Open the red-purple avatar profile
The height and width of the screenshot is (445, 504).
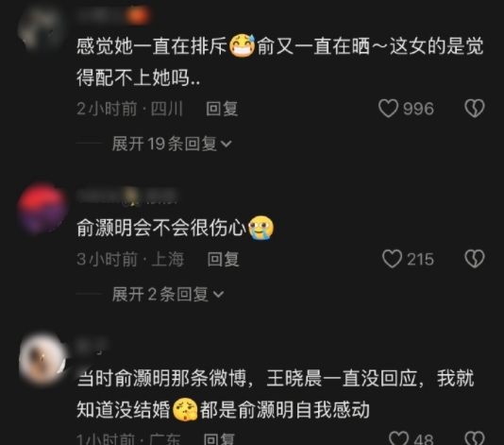[x=42, y=208]
